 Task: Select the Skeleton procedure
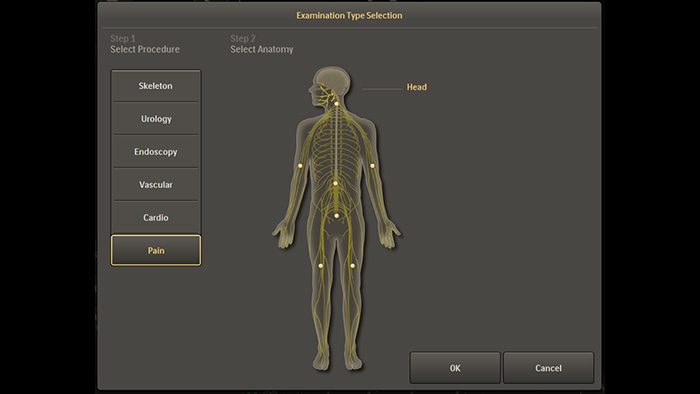[156, 86]
